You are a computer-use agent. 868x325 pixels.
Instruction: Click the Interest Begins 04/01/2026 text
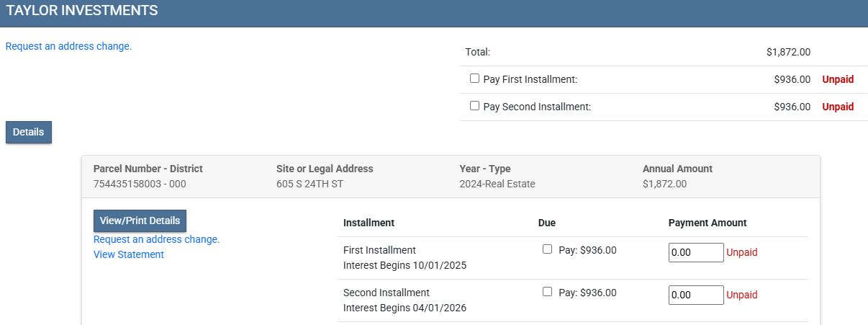point(404,308)
